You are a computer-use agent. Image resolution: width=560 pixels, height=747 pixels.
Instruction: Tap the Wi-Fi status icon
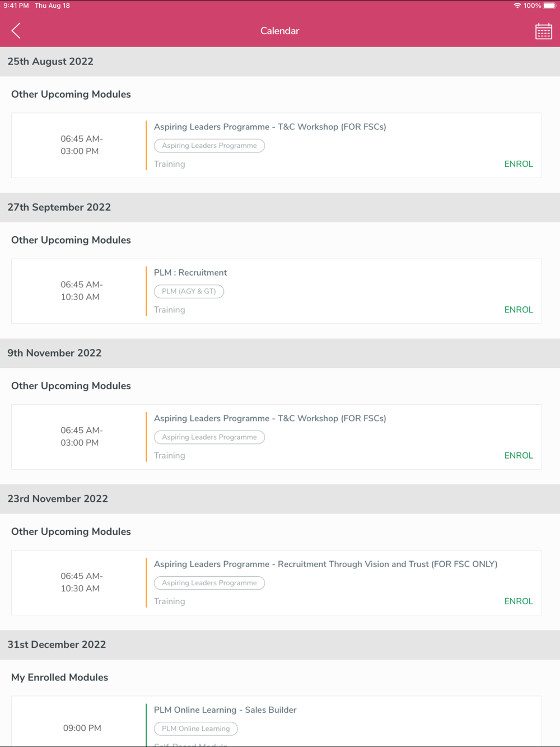pos(517,6)
